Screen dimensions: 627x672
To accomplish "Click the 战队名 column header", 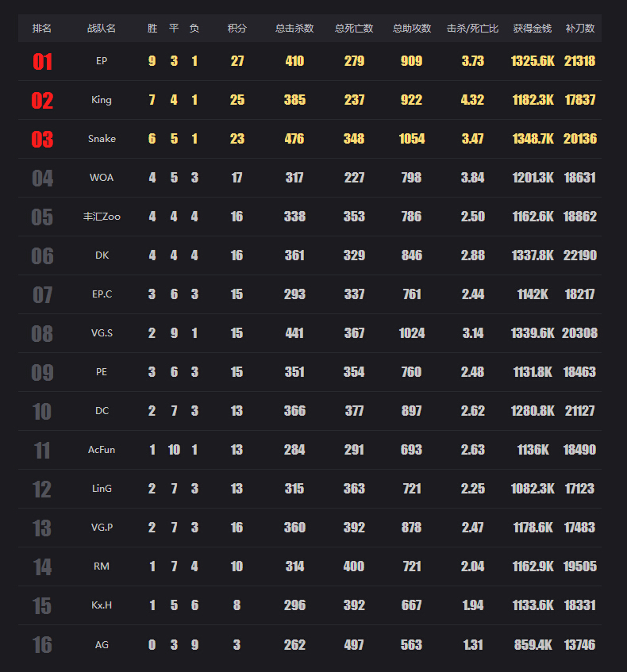I will point(102,29).
